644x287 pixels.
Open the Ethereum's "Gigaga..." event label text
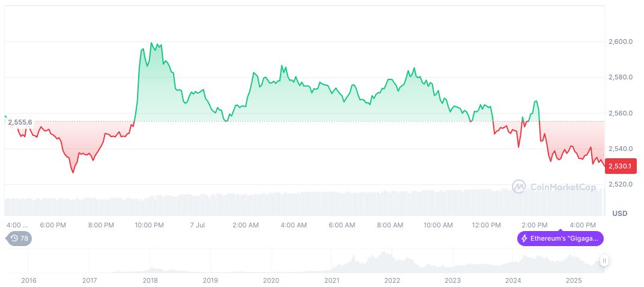564,238
